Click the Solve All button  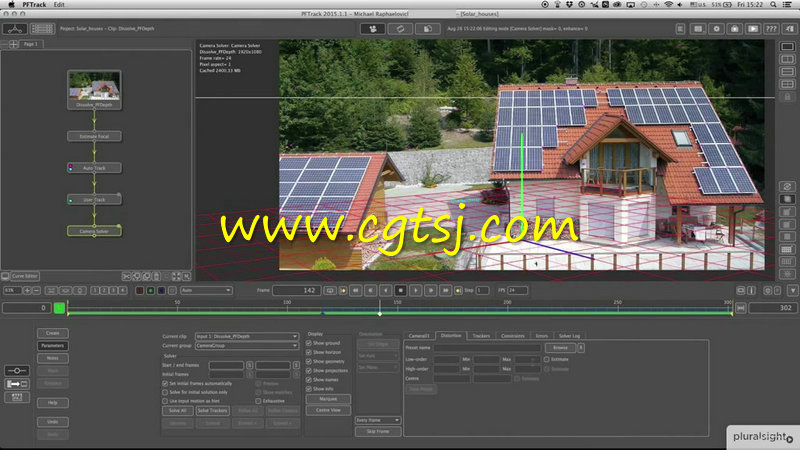(x=178, y=411)
